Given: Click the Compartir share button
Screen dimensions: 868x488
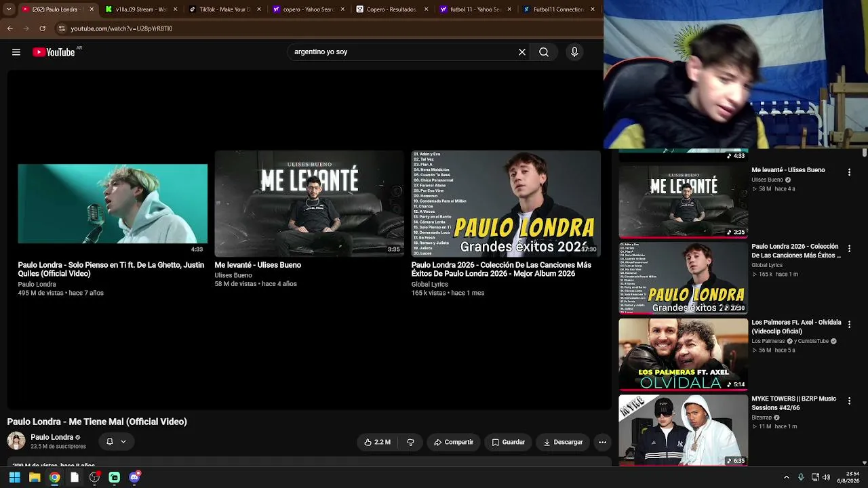Looking at the screenshot, I should coord(454,442).
